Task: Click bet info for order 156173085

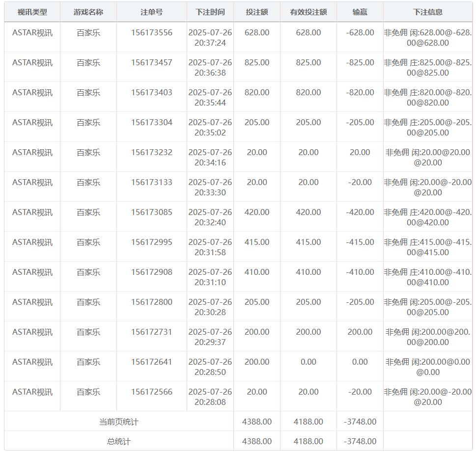Action: [427, 217]
